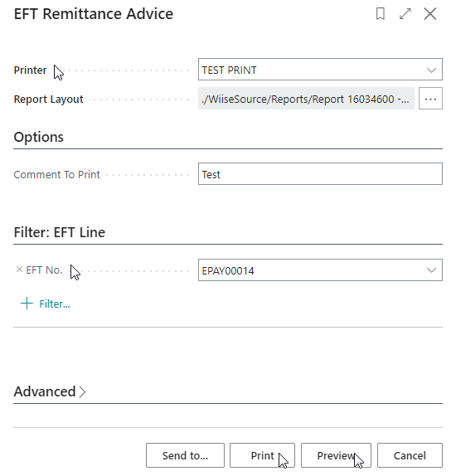Click the bookmark icon in dialog header
Image resolution: width=456 pixels, height=476 pixels.
coord(381,14)
